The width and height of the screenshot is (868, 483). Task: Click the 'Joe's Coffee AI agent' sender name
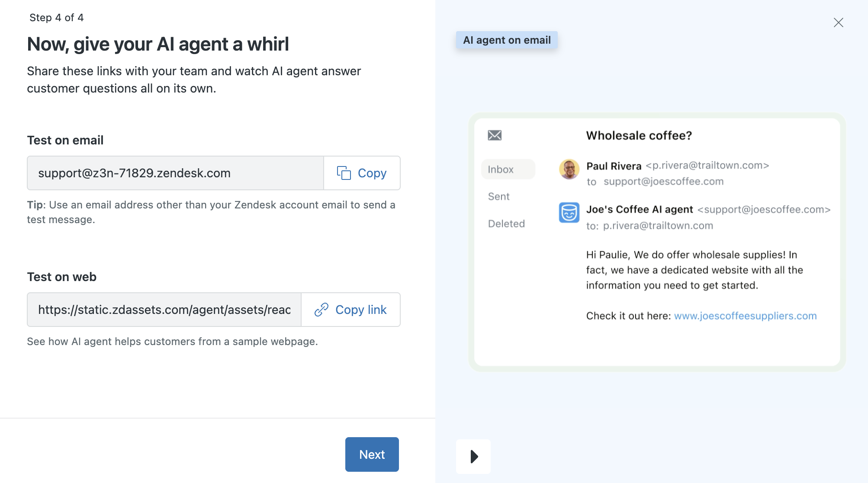tap(640, 209)
